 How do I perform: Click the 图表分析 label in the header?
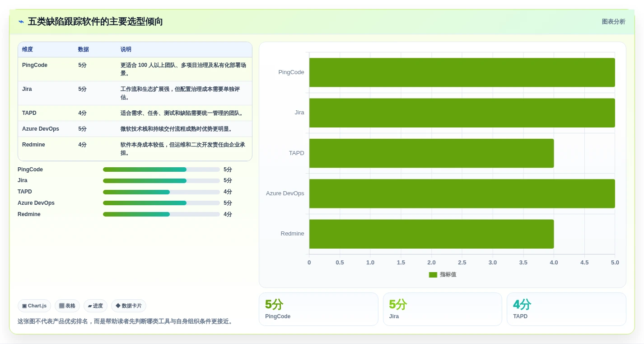pyautogui.click(x=613, y=22)
